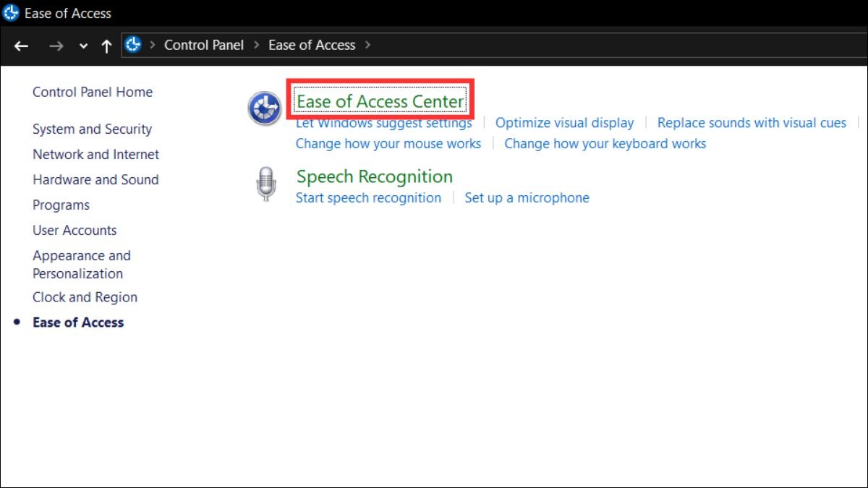Image resolution: width=868 pixels, height=488 pixels.
Task: Open the Speech Recognition heading link
Action: (x=375, y=176)
